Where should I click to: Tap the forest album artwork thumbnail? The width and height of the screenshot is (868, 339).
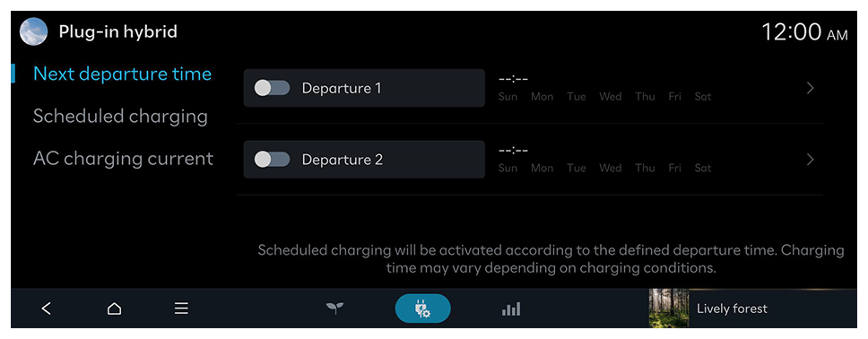pos(669,308)
